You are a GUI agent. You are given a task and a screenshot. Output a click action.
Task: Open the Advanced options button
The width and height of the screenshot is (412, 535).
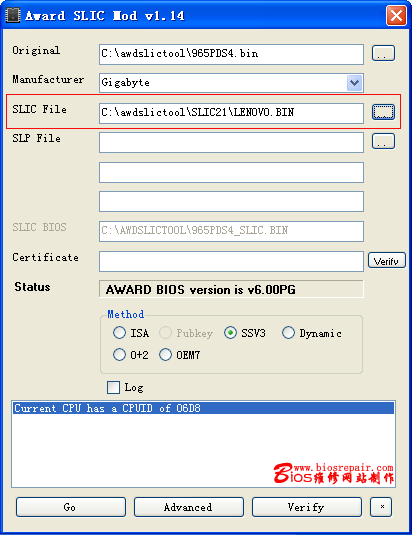pyautogui.click(x=189, y=507)
